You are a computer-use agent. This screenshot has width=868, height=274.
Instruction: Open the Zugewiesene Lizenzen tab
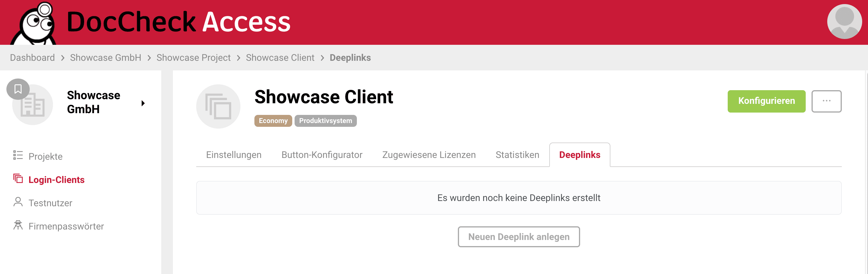click(428, 155)
